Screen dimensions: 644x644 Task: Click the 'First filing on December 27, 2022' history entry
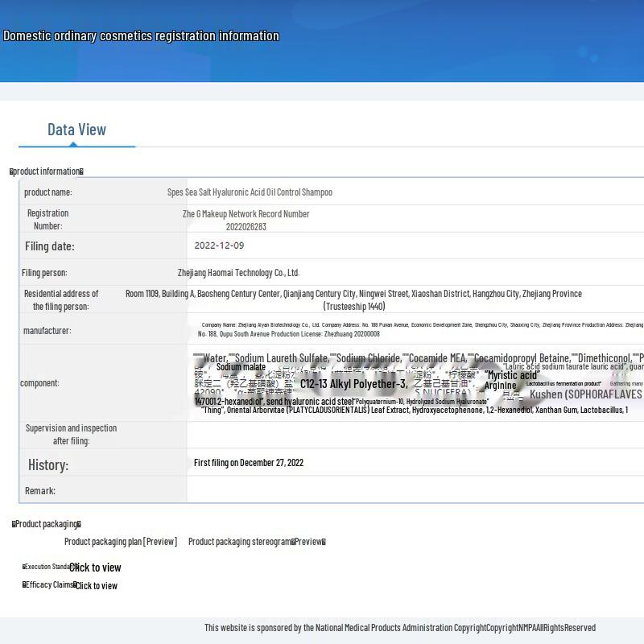point(248,463)
